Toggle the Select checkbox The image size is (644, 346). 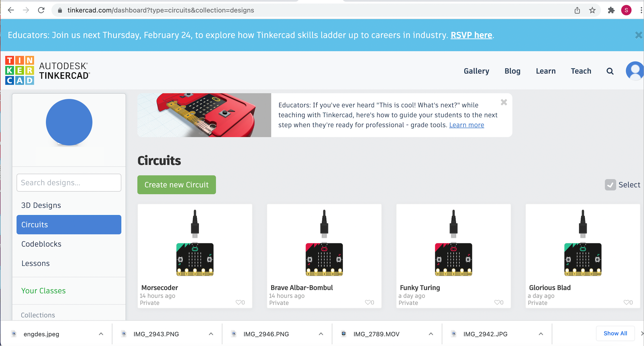pyautogui.click(x=610, y=185)
